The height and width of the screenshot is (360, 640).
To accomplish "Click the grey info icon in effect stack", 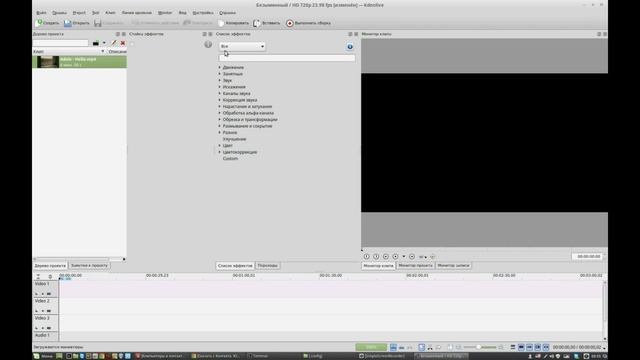I will (x=208, y=44).
